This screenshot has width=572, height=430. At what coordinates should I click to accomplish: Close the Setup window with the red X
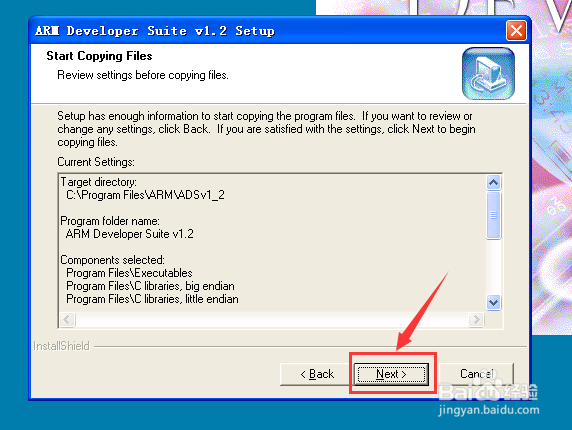point(516,31)
